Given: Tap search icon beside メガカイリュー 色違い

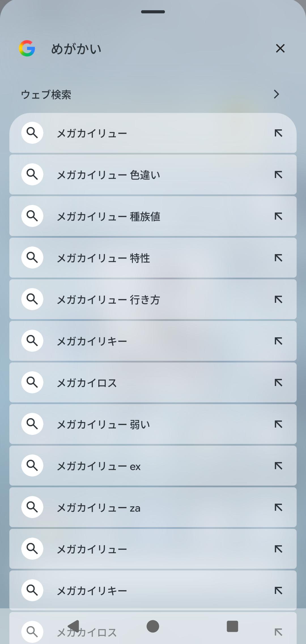Looking at the screenshot, I should tap(32, 174).
